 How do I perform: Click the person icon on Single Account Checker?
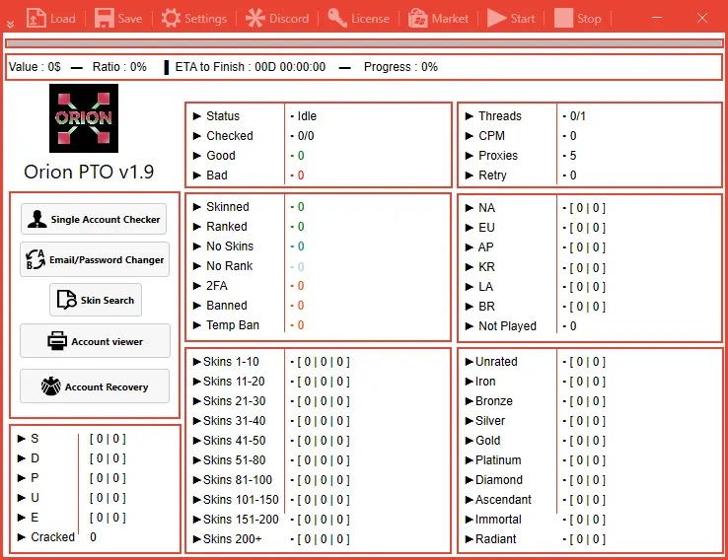click(x=37, y=219)
